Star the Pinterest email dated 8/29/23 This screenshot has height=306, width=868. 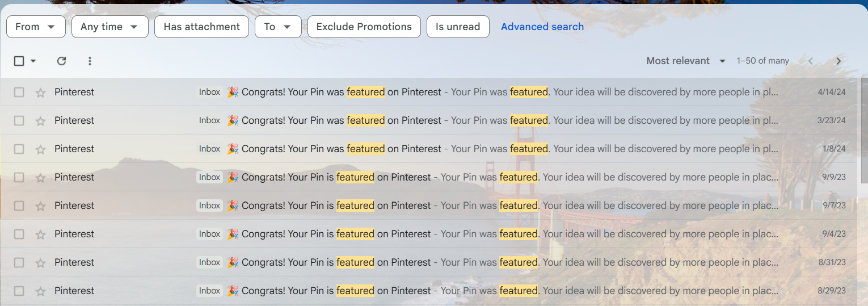[x=40, y=291]
